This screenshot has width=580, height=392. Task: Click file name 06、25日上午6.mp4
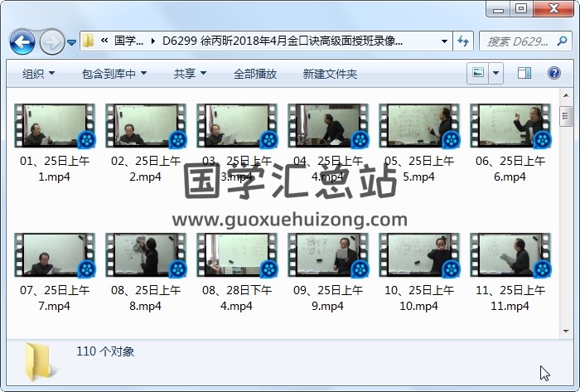point(510,168)
